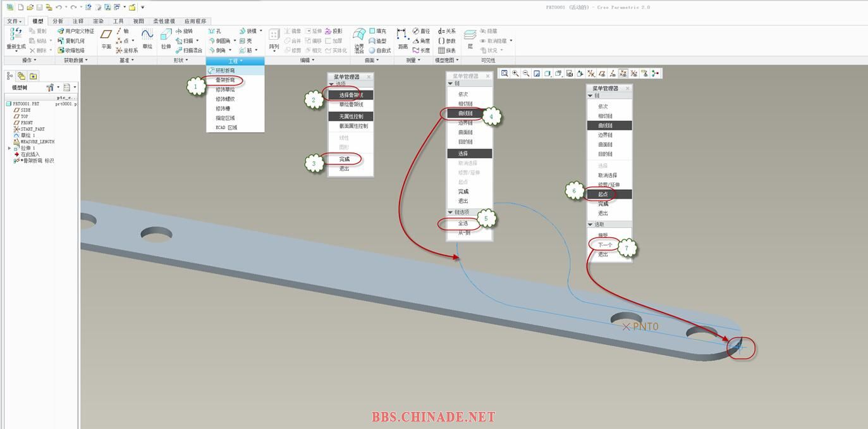Select the 扫描混合 (Swept blend) tool
Screen dimensions: 868x429
tap(189, 50)
